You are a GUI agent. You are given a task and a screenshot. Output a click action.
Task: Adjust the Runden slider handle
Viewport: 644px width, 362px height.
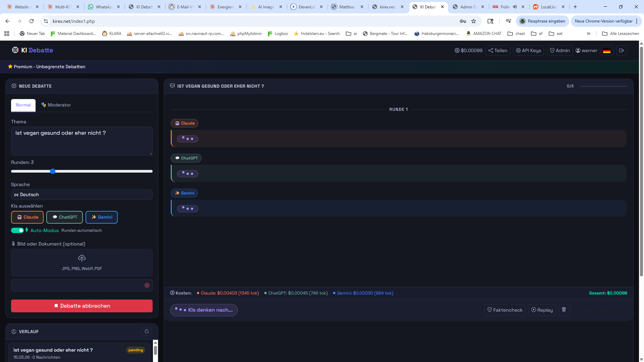point(53,171)
